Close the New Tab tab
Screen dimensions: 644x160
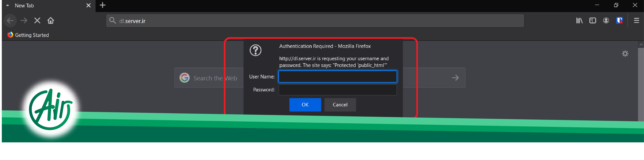pos(88,6)
